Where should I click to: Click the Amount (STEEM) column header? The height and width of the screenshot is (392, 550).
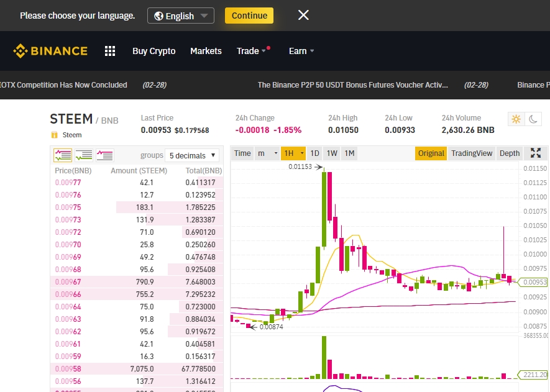[x=139, y=171]
